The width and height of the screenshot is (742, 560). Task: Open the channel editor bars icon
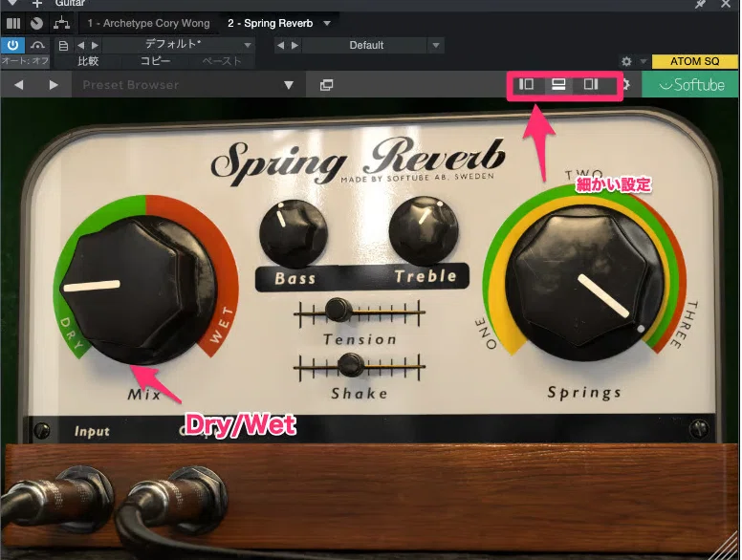[x=13, y=23]
